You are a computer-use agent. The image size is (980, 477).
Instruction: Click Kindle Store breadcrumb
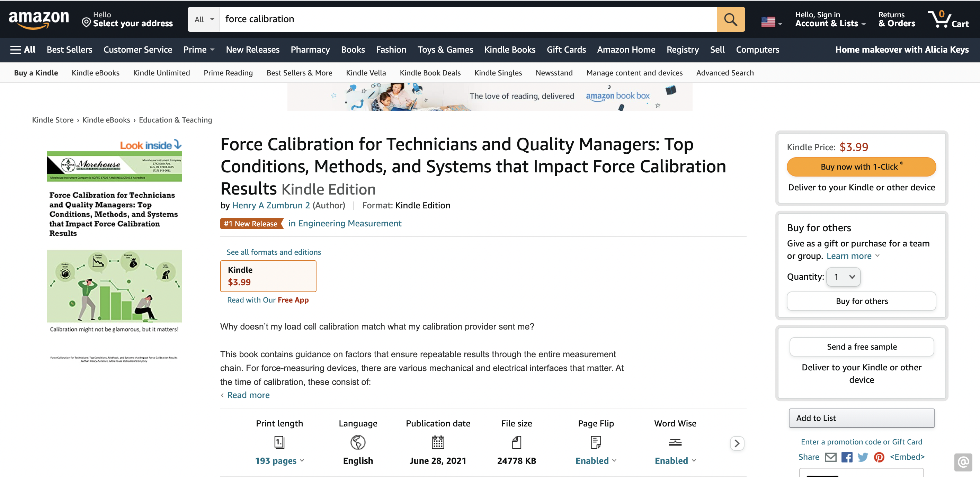pos(53,120)
